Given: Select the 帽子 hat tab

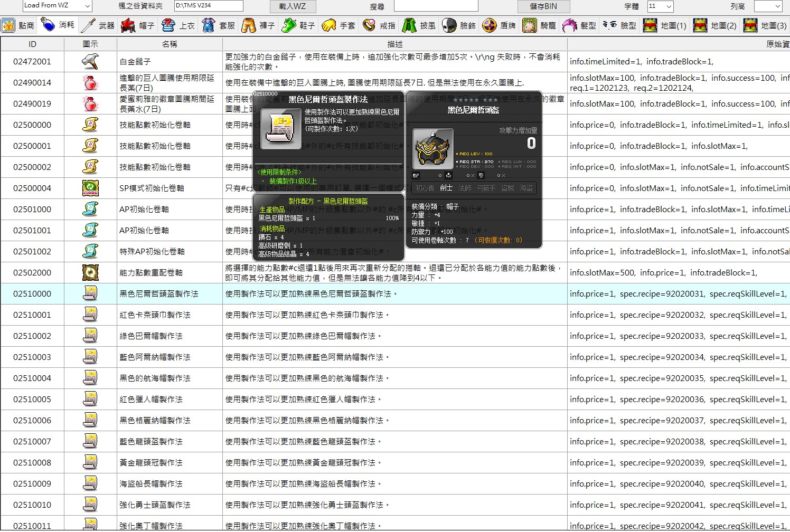Looking at the screenshot, I should coord(138,25).
